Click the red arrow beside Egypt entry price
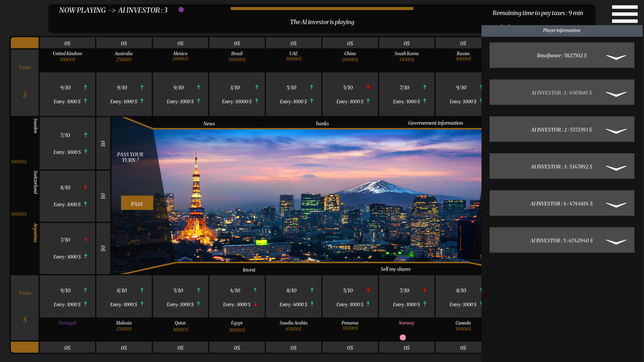 256,304
